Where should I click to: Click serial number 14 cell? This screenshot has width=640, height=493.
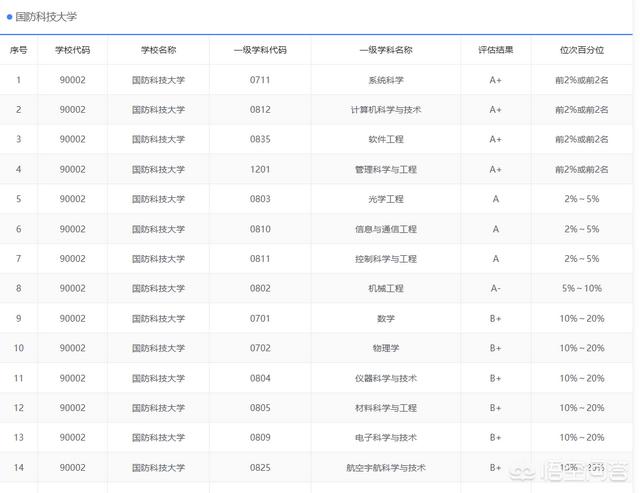(18, 468)
